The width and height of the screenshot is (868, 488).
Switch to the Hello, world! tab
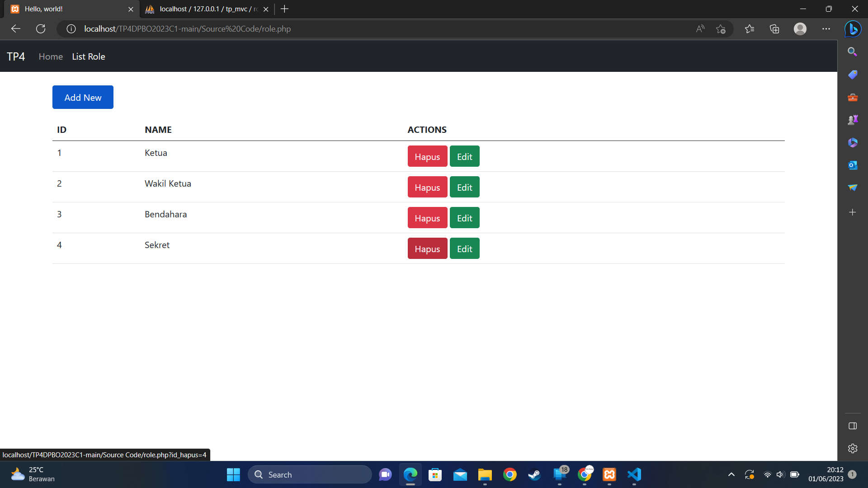coord(68,9)
